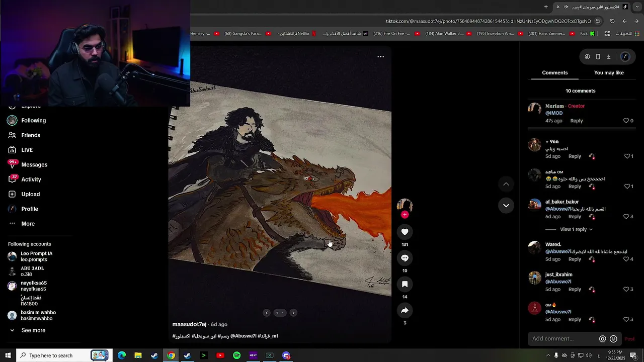Reply to just_ibrahim's comment

575,290
